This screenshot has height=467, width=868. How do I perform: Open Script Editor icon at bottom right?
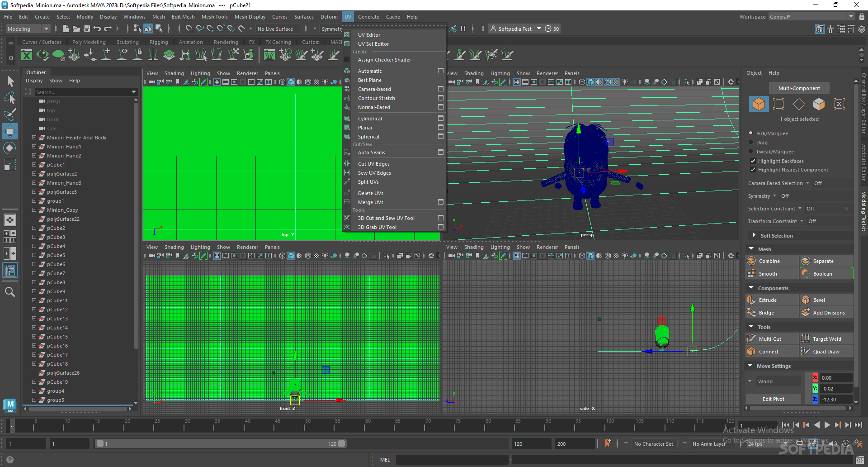coord(860,460)
